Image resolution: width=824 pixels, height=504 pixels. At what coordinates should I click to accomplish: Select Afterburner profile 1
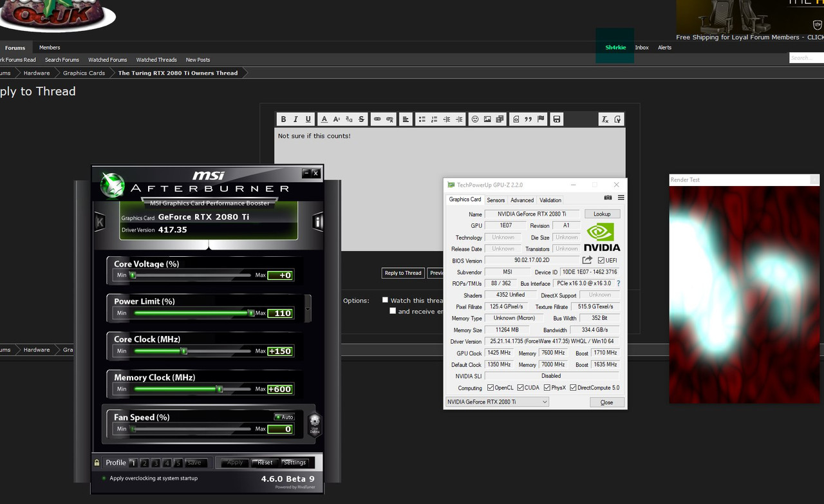pos(133,463)
